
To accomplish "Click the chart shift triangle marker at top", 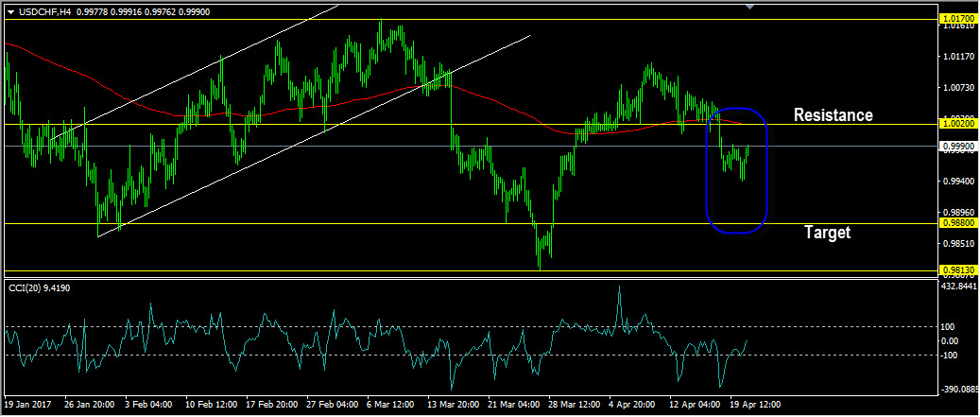I will tap(750, 7).
